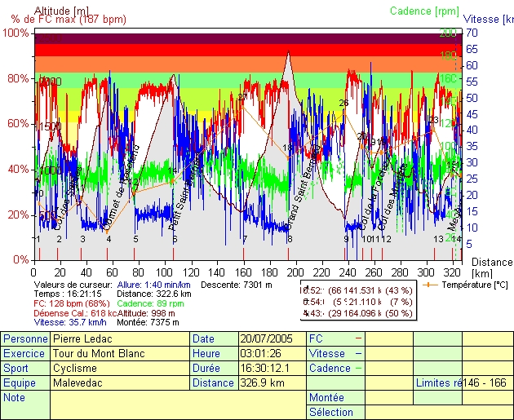514x420 pixels.
Task: Click the name Pierre Ledac
Action: coord(82,338)
